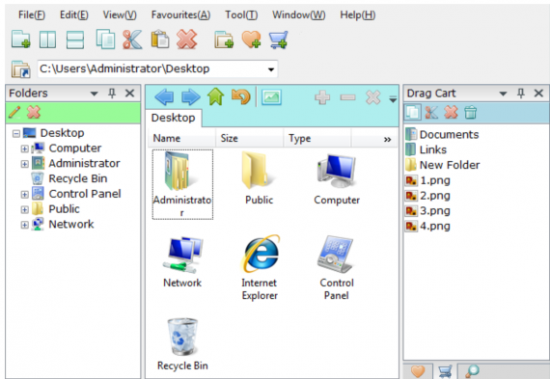The image size is (550, 379).
Task: Expand the Control Panel tree node
Action: click(x=25, y=194)
